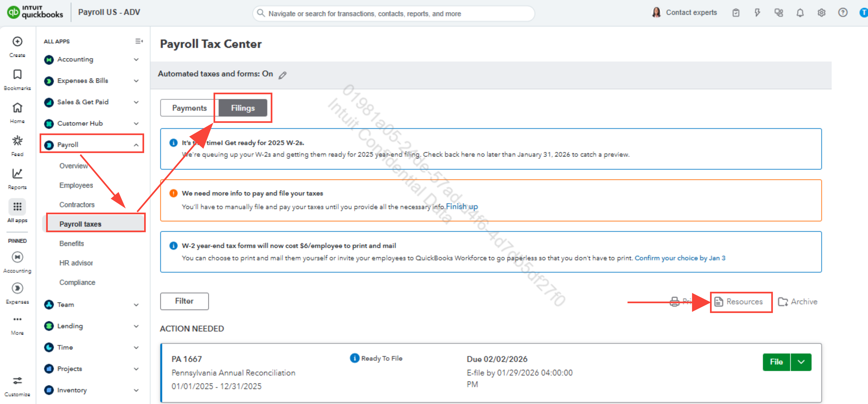
Task: Select Employees in Payroll submenu
Action: [x=76, y=185]
